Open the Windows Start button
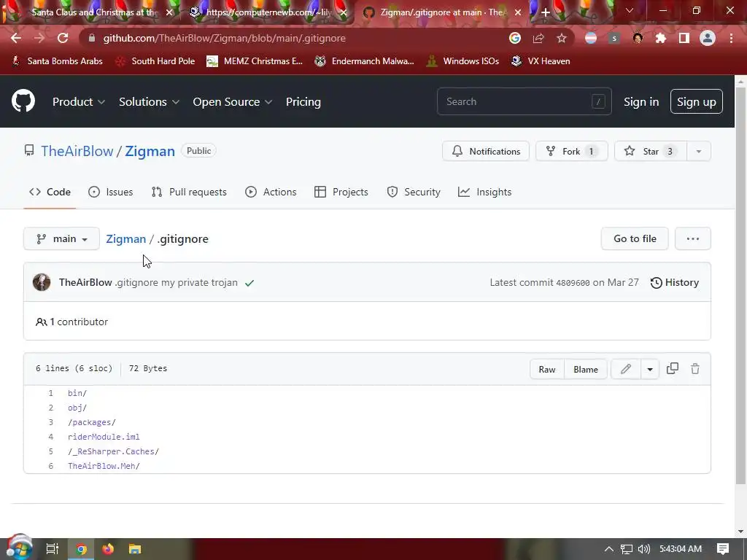The width and height of the screenshot is (747, 560). pos(19,548)
